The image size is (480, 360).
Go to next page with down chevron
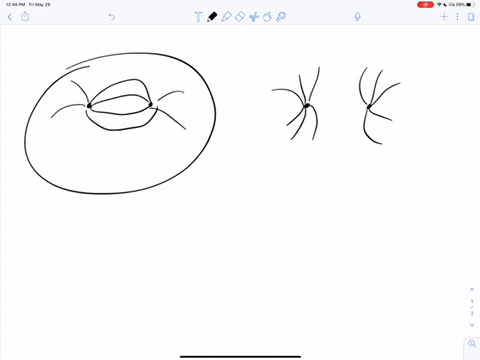coord(472,325)
